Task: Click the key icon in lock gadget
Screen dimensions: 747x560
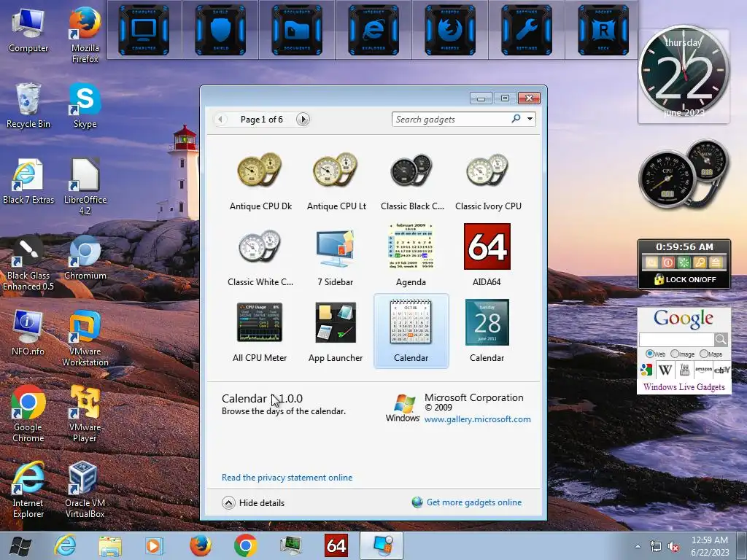Action: [700, 262]
